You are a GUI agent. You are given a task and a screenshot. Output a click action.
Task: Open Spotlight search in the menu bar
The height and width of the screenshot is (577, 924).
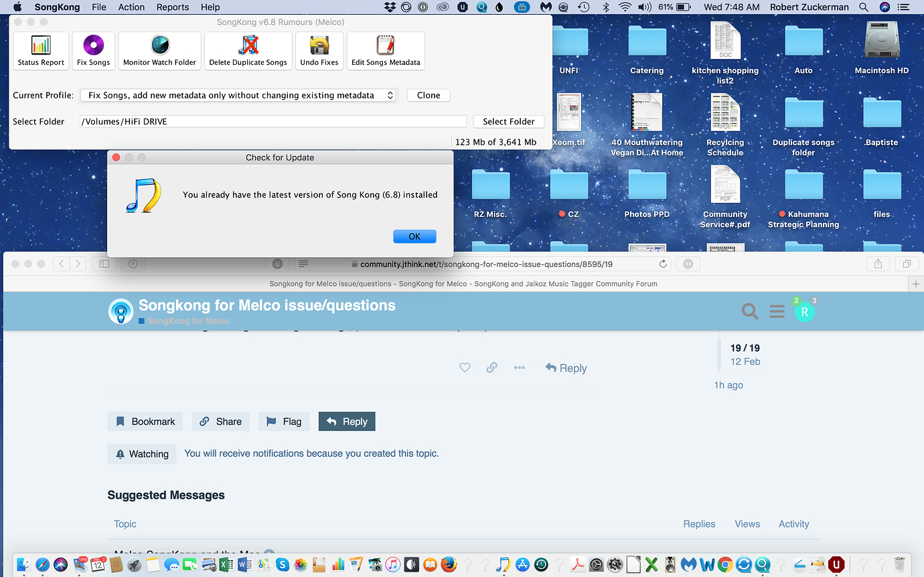tap(864, 7)
